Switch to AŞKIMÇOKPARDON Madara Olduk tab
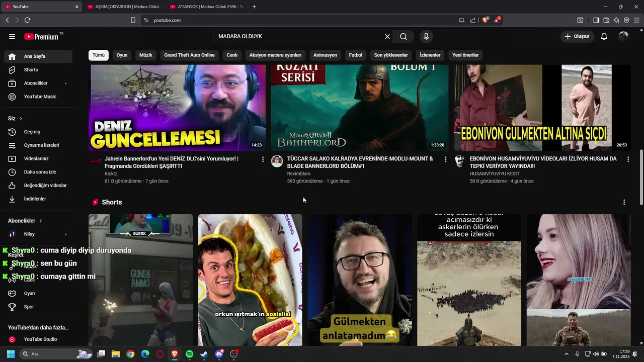Image resolution: width=644 pixels, height=362 pixels. tap(123, 7)
